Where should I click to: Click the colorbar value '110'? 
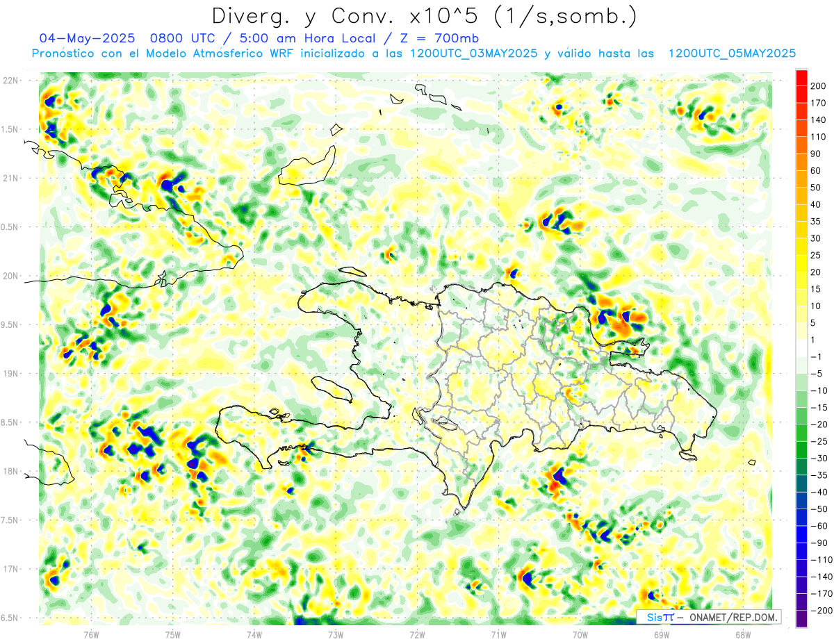pyautogui.click(x=818, y=137)
